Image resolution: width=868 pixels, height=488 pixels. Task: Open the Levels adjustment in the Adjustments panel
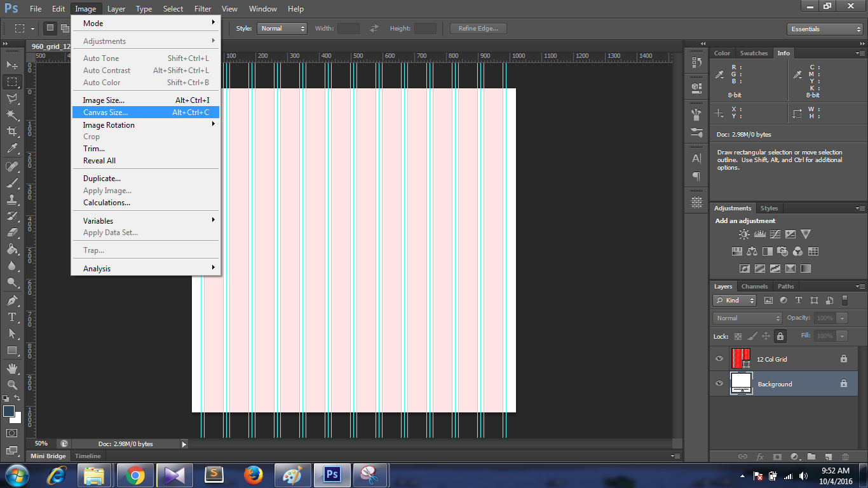pyautogui.click(x=760, y=234)
